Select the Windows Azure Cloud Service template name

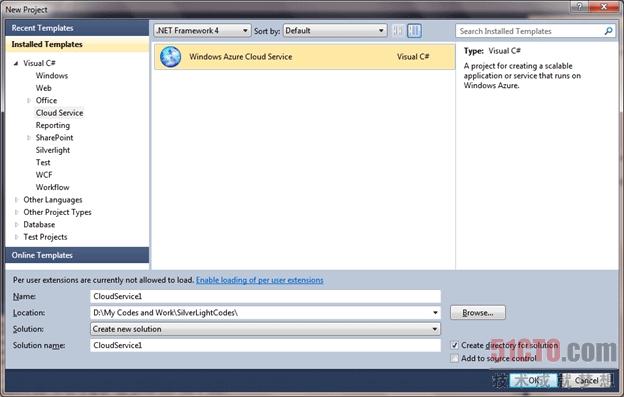(240, 56)
